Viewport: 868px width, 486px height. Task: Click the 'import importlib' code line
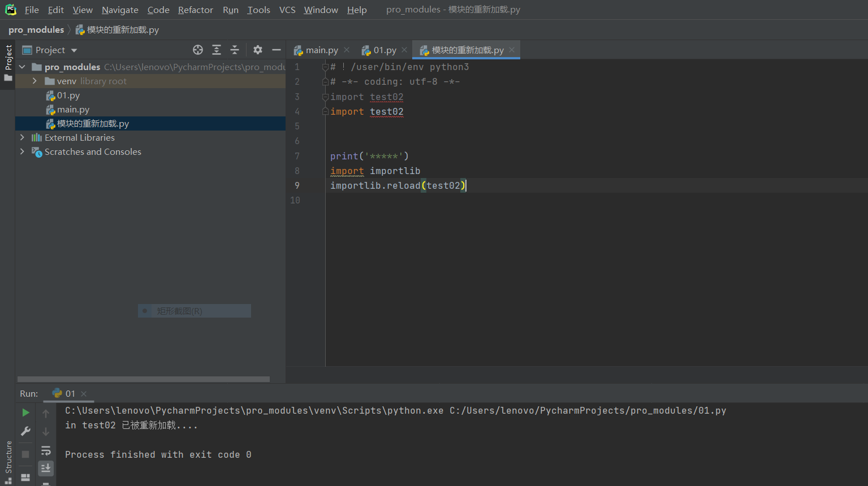pos(375,171)
